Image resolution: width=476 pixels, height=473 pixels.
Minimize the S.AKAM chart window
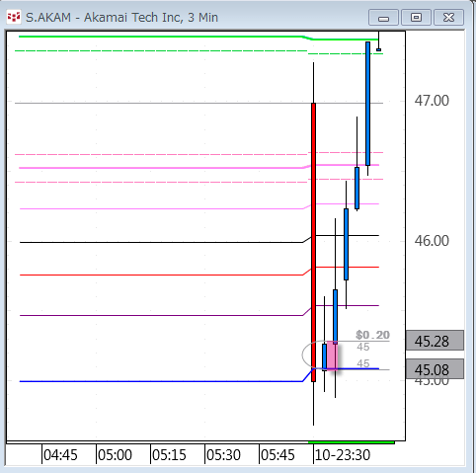383,18
